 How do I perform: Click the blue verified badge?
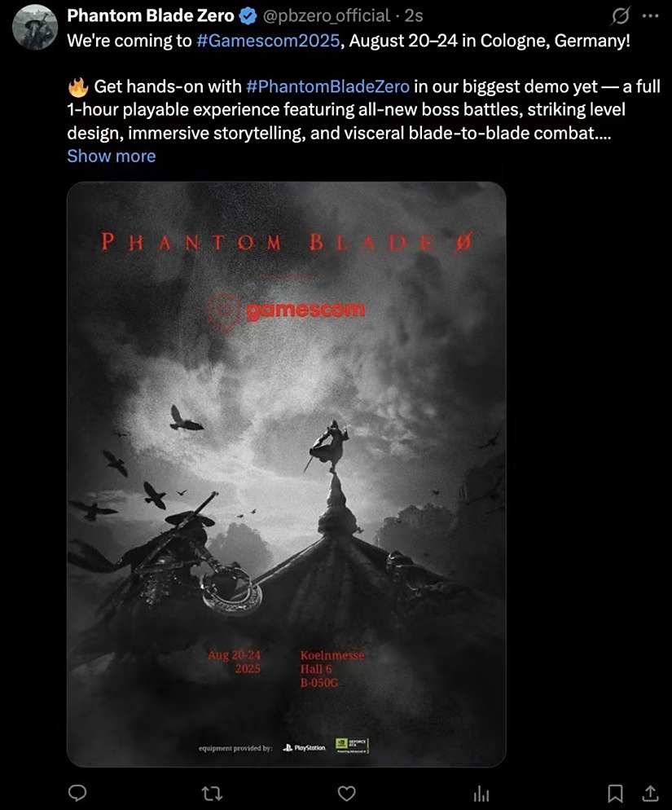248,16
